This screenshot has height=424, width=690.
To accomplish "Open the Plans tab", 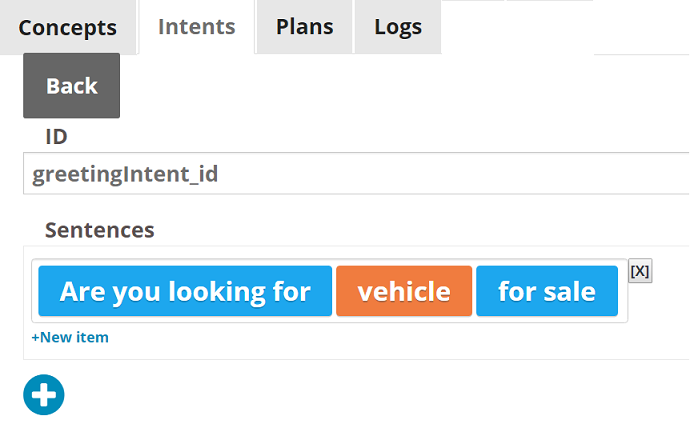I will 304,27.
